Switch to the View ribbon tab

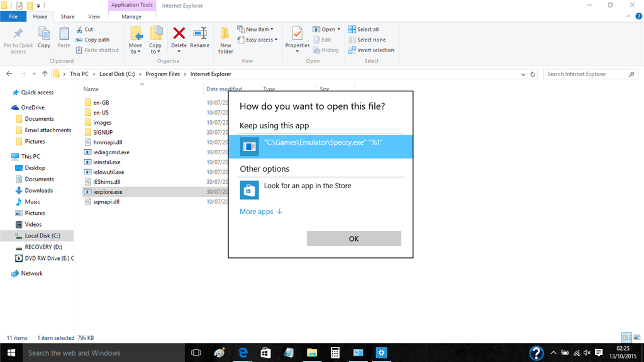(x=94, y=16)
